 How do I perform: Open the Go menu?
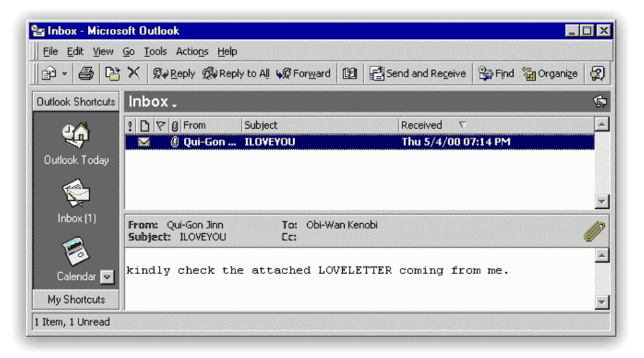click(x=129, y=51)
